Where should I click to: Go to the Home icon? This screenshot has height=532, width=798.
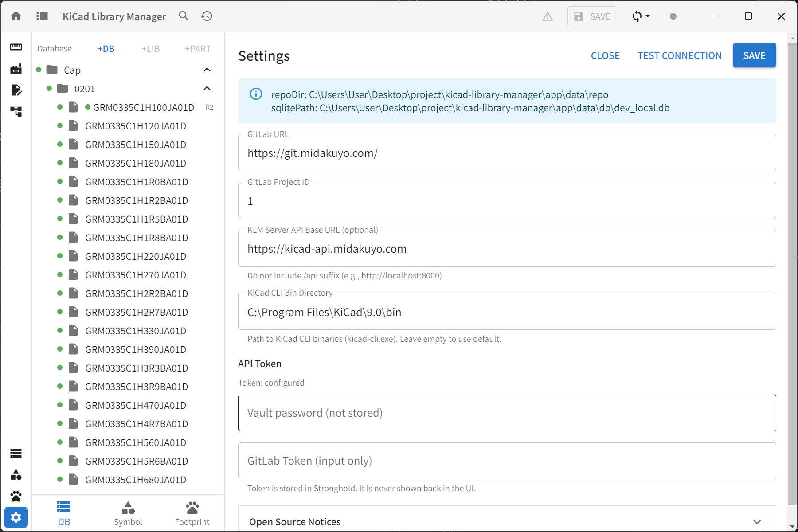tap(16, 16)
